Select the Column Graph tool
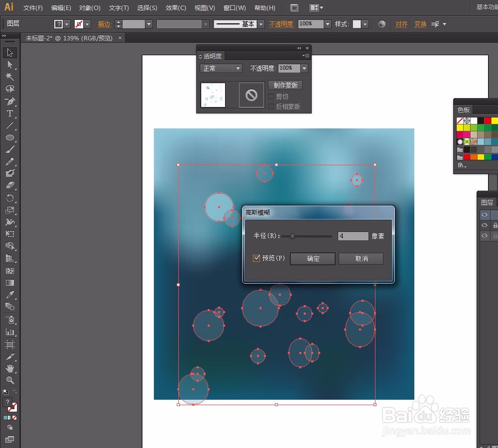This screenshot has width=498, height=448. (10, 332)
